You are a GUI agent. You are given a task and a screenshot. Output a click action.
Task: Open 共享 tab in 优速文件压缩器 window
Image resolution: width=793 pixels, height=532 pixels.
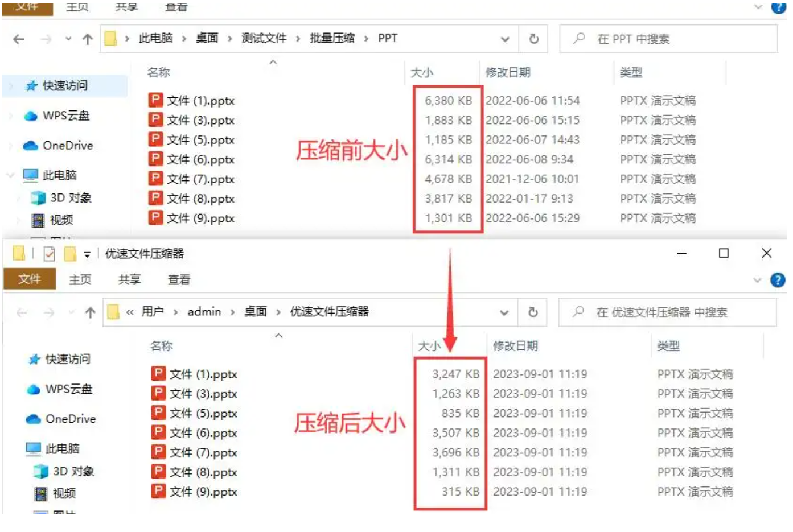(x=129, y=279)
